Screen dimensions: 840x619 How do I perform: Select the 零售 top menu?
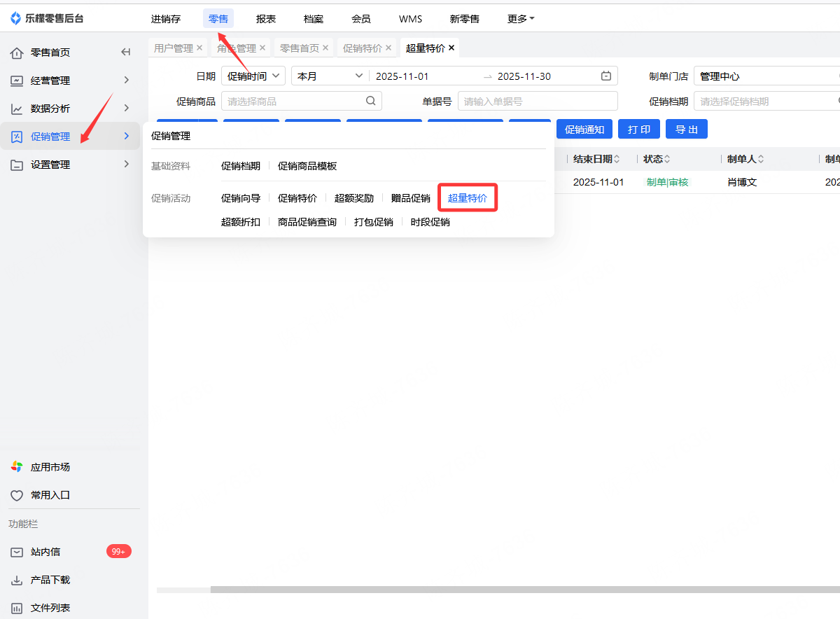pyautogui.click(x=218, y=19)
